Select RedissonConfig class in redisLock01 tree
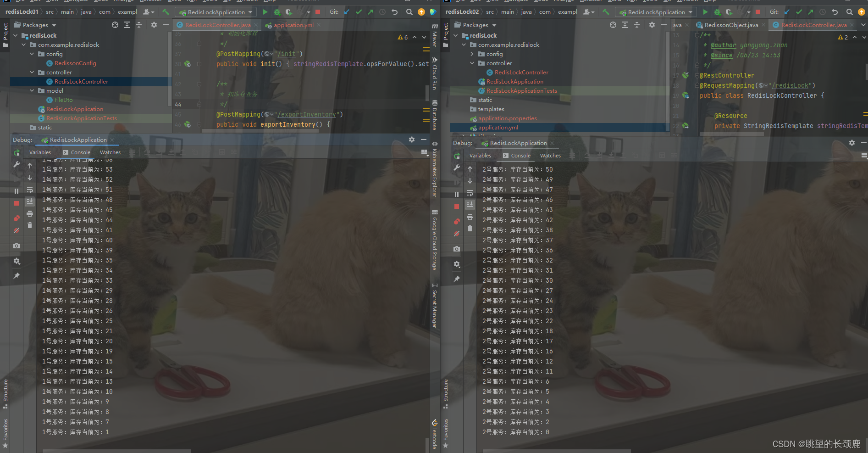The width and height of the screenshot is (868, 453). tap(75, 63)
